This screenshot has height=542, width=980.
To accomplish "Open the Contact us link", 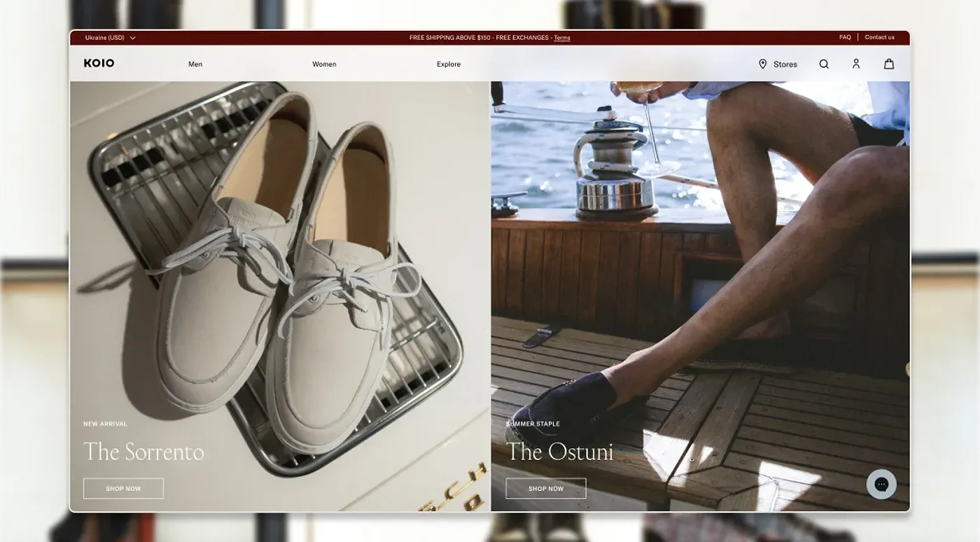I will tap(879, 37).
